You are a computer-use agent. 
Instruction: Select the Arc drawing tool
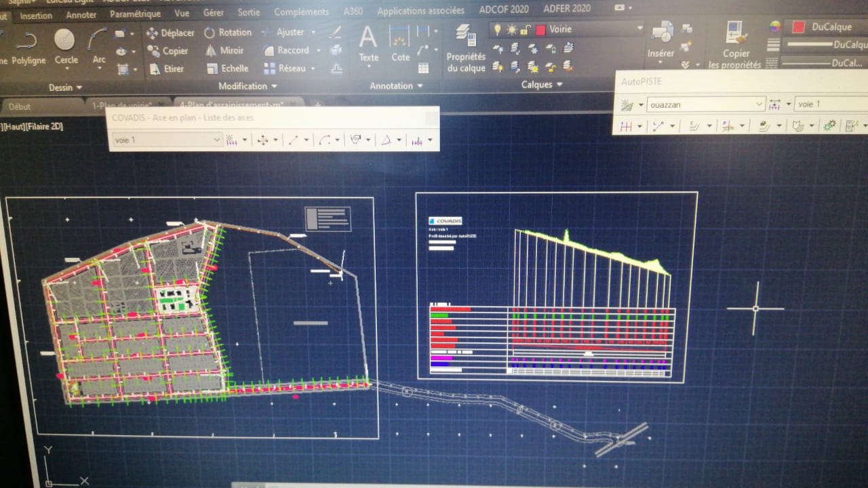(x=98, y=46)
